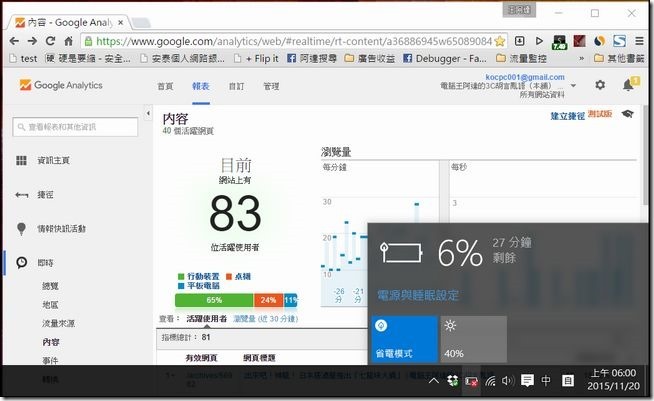Click the 中 input language indicator
This screenshot has height=401, width=654.
[x=546, y=380]
